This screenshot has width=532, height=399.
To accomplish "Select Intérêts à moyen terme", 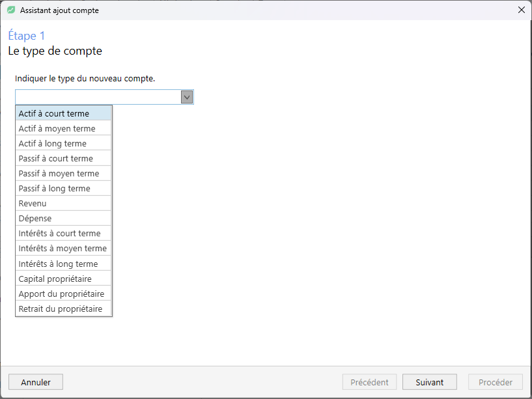I will pos(63,249).
